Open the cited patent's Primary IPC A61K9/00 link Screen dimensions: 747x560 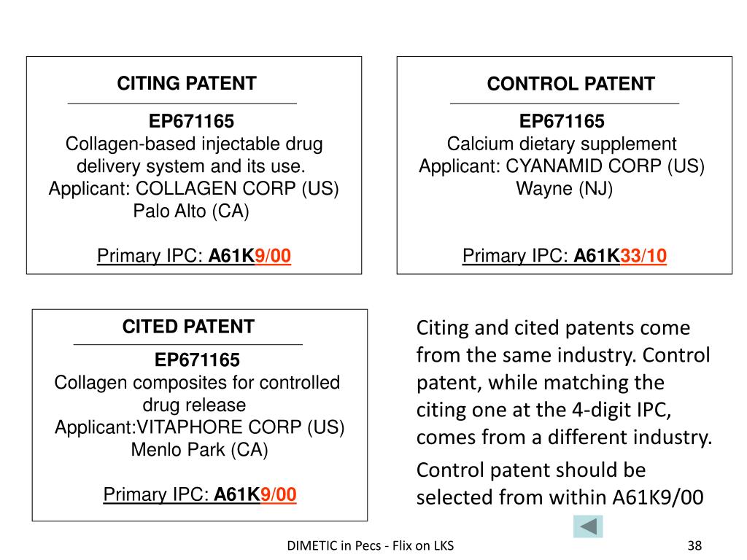200,494
